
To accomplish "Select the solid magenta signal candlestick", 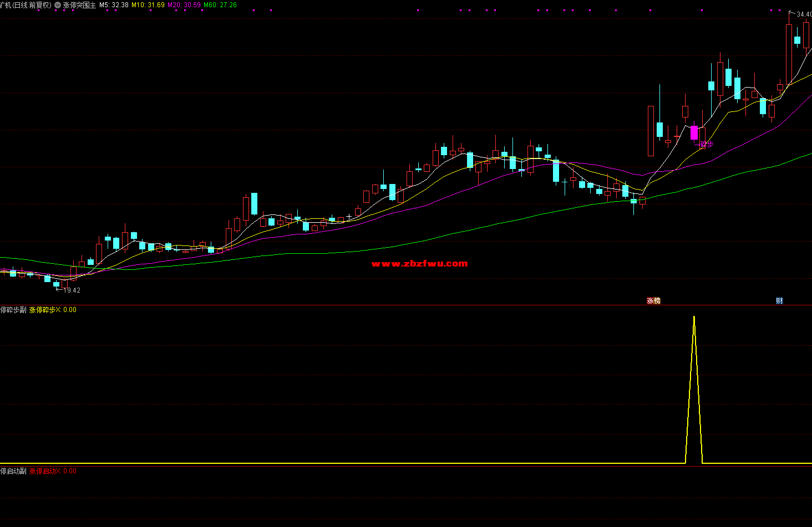I will [x=694, y=133].
